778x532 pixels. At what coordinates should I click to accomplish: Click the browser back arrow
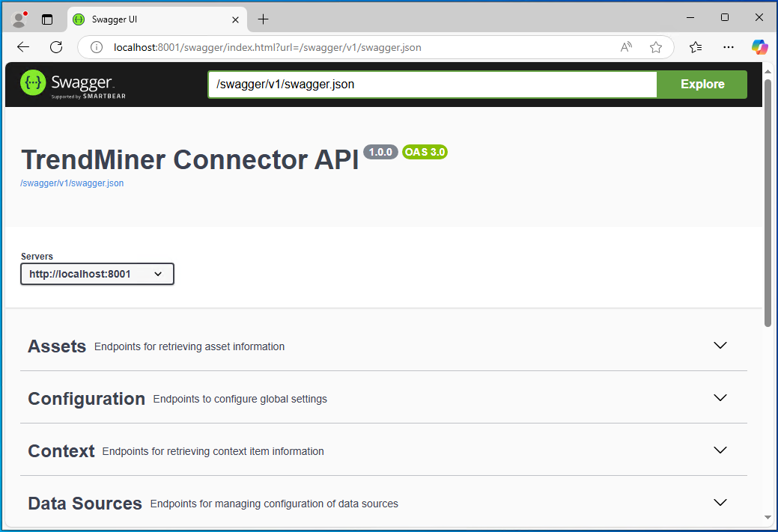point(22,46)
